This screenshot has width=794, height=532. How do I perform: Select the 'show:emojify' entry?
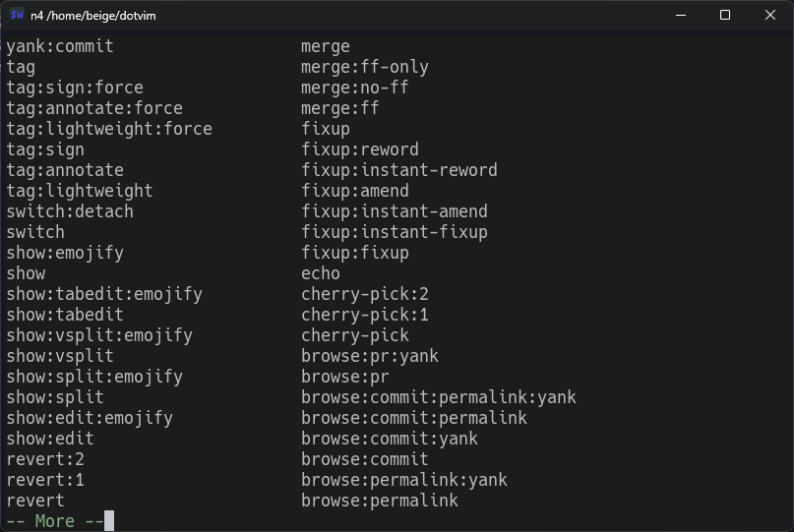pos(65,253)
